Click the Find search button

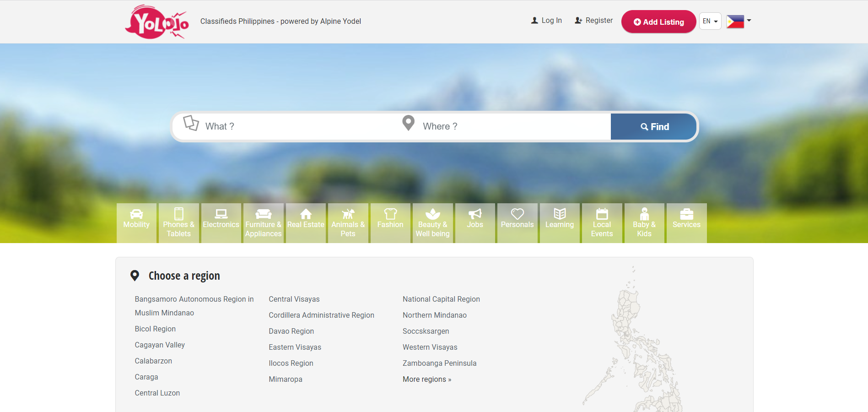tap(654, 127)
